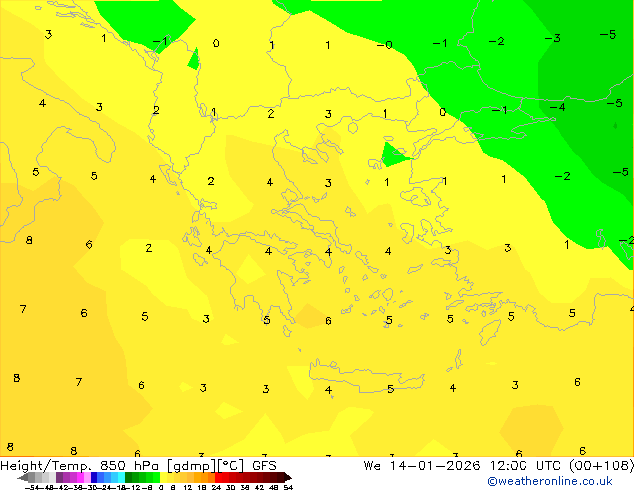The width and height of the screenshot is (634, 490).
Task: Pick the dark blue swatch in the legend
Action: [94, 477]
